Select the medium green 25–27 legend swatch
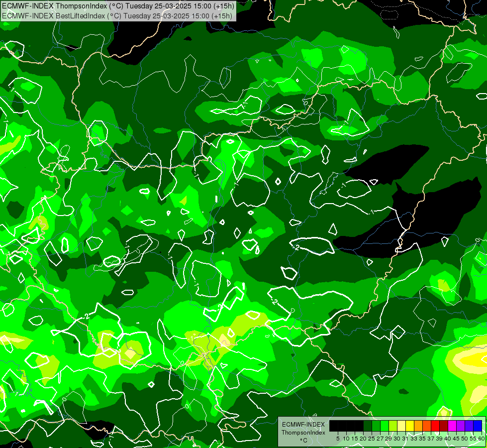This screenshot has width=487, height=448. point(376,426)
